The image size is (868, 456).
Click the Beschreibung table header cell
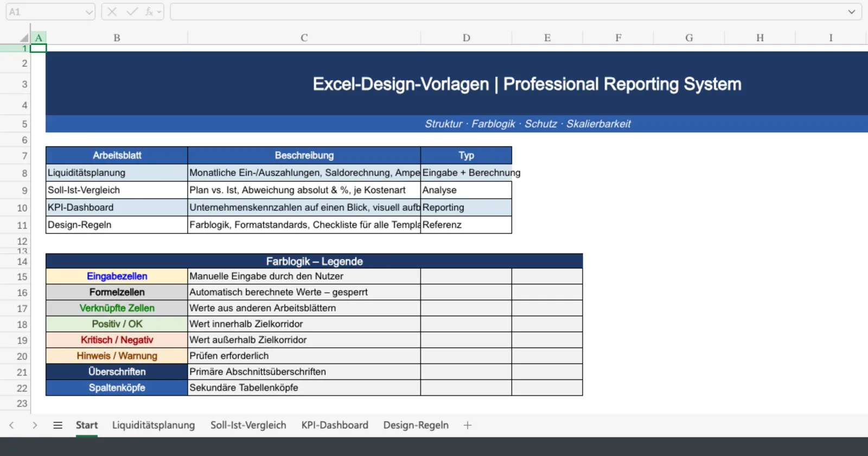coord(304,155)
